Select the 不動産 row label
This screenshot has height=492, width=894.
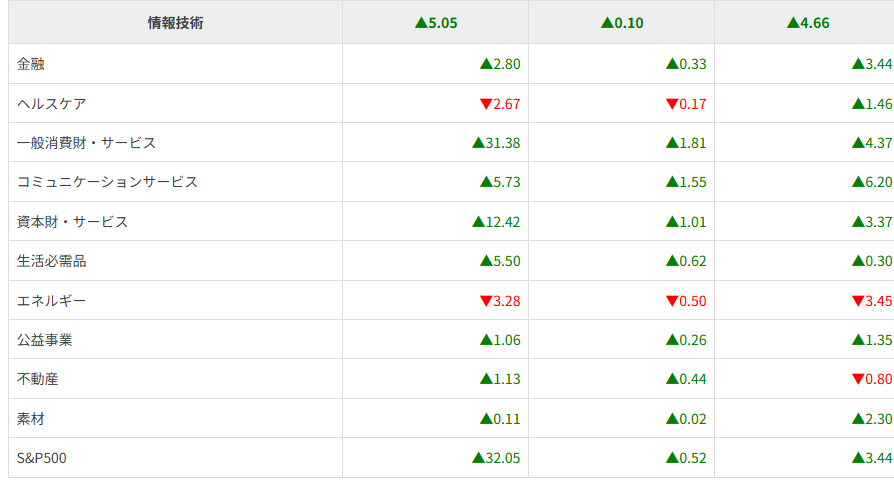[x=38, y=379]
